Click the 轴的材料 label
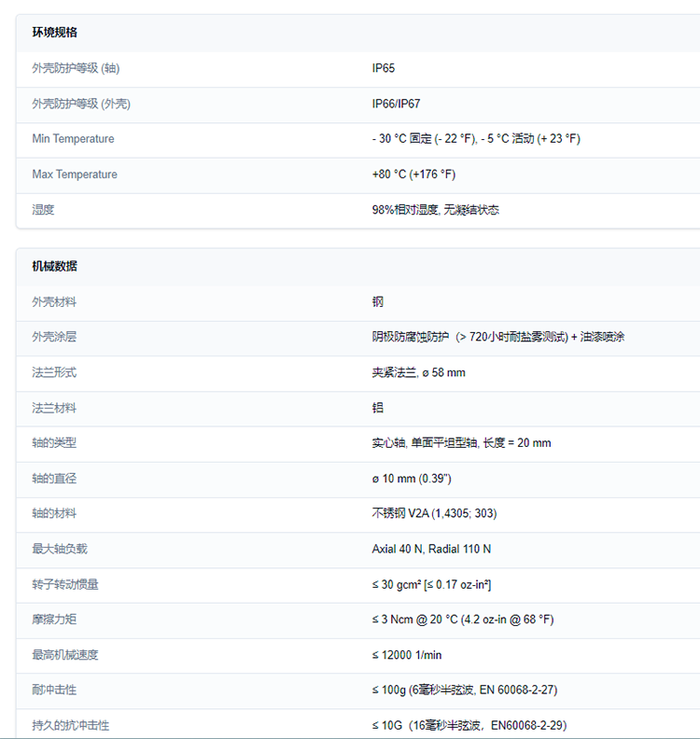700x739 pixels. coord(54,513)
